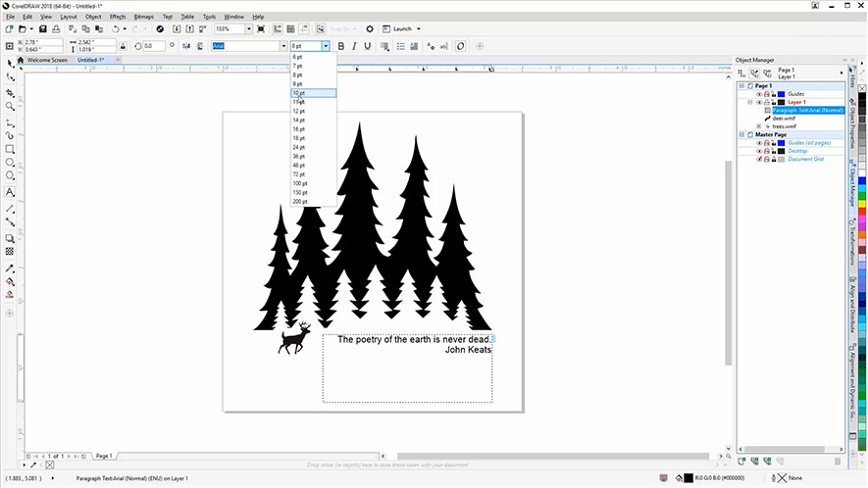Select the Rectangle tool
The image size is (868, 488).
pyautogui.click(x=10, y=149)
